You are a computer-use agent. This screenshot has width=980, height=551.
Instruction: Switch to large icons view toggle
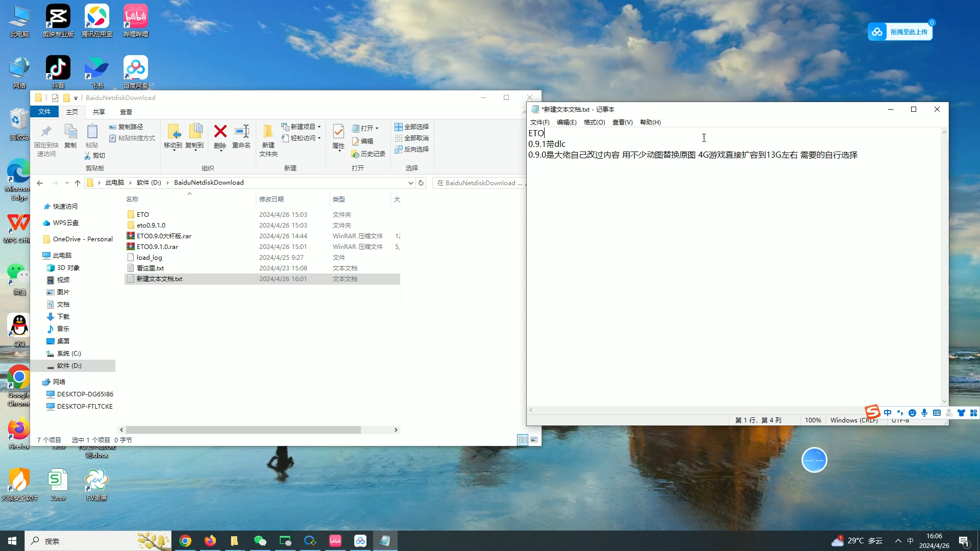point(534,440)
